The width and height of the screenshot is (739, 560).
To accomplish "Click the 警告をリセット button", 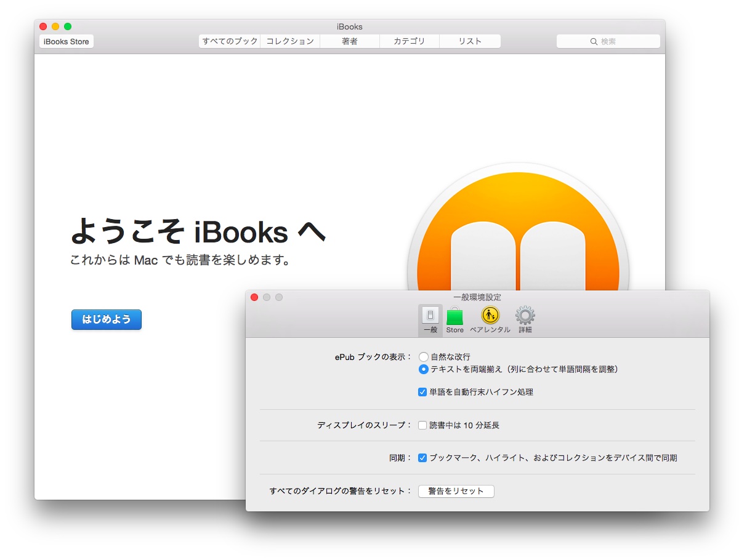I will pyautogui.click(x=456, y=491).
